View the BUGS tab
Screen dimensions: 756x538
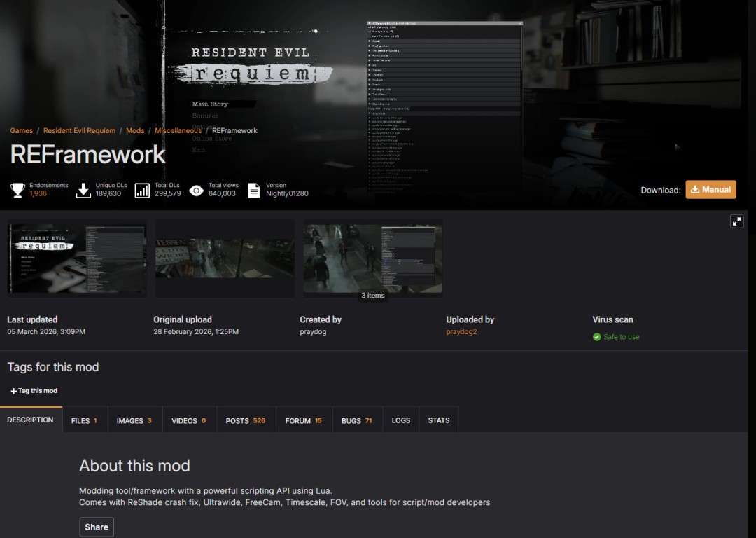(356, 421)
